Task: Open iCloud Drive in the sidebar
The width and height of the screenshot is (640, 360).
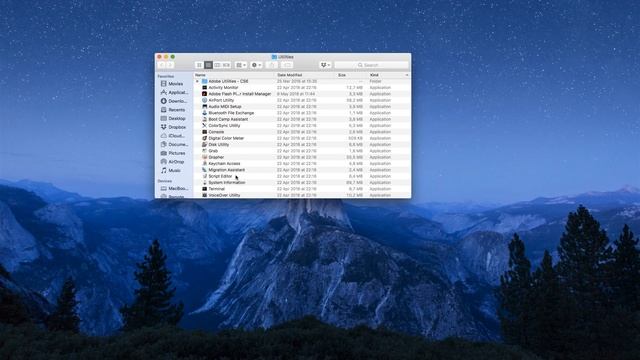Action: [173, 136]
